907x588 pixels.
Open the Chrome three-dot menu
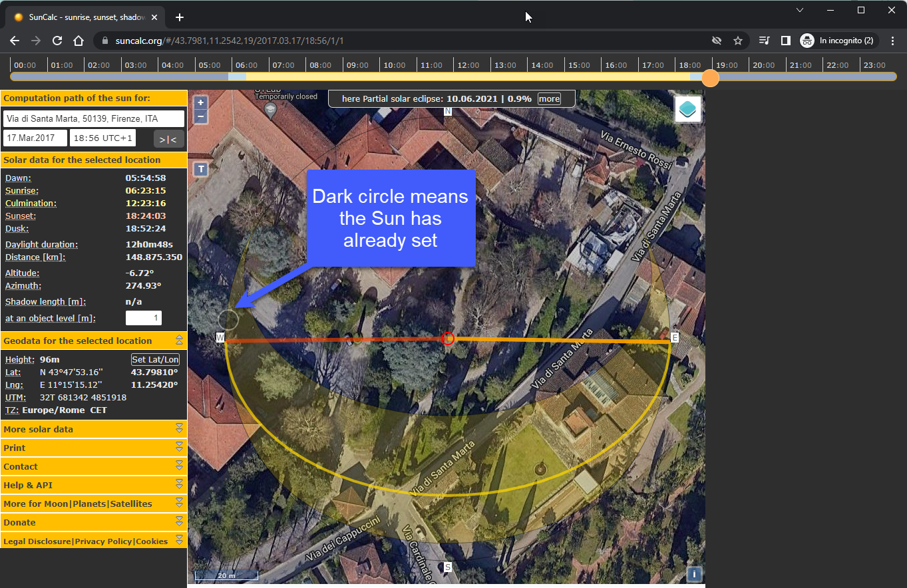[892, 41]
